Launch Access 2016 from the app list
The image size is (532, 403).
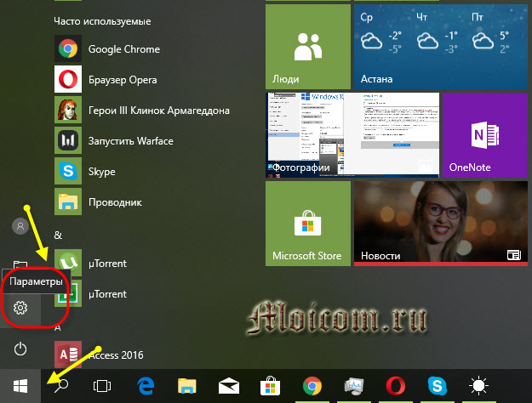tap(116, 355)
